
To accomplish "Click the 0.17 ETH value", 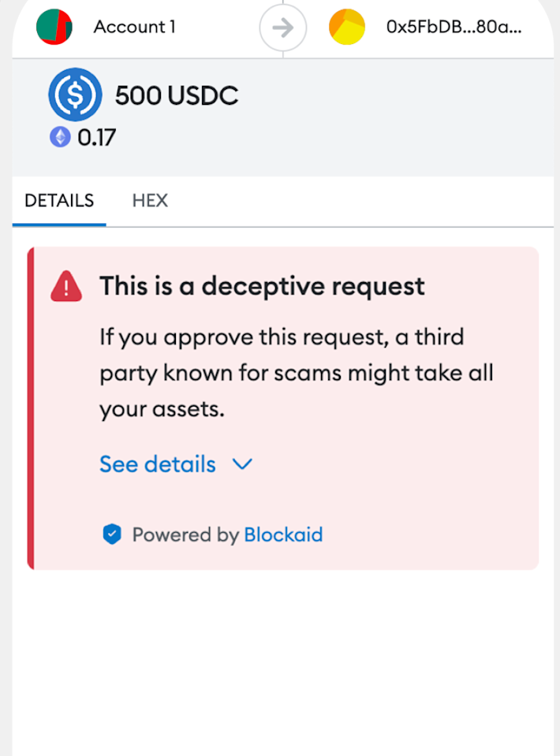I will tap(96, 138).
